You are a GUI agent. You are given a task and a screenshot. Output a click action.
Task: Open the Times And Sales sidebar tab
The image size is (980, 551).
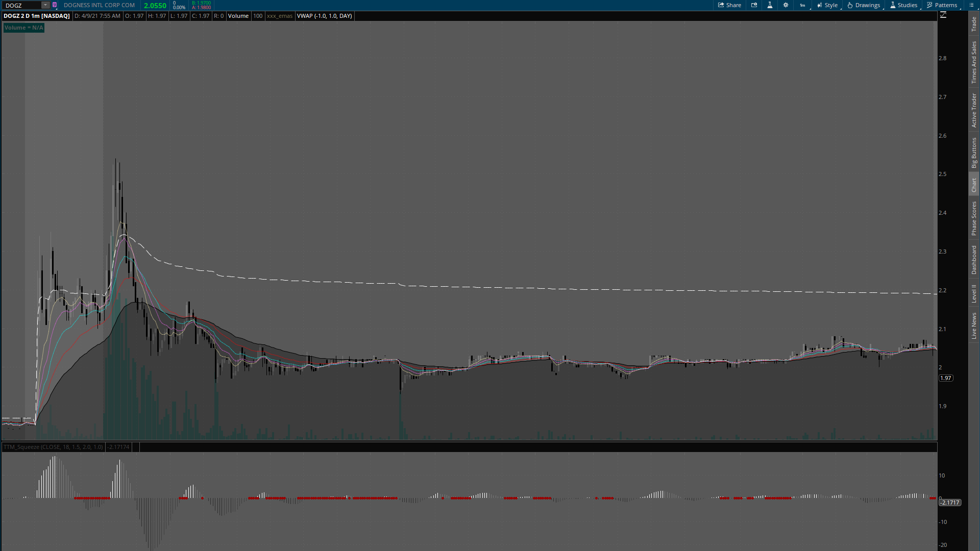click(x=974, y=62)
